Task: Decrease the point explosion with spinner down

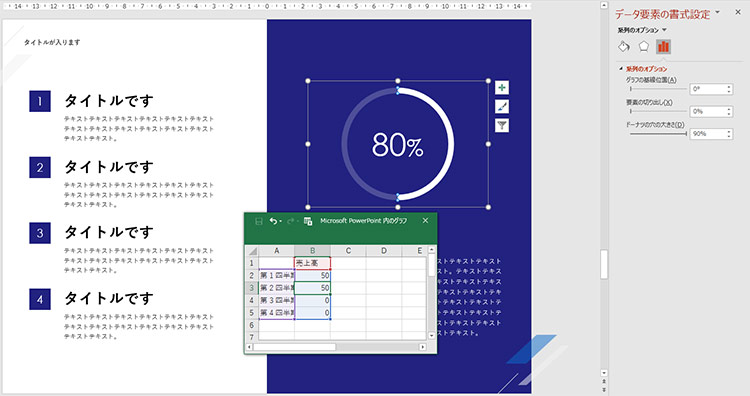Action: tap(729, 114)
